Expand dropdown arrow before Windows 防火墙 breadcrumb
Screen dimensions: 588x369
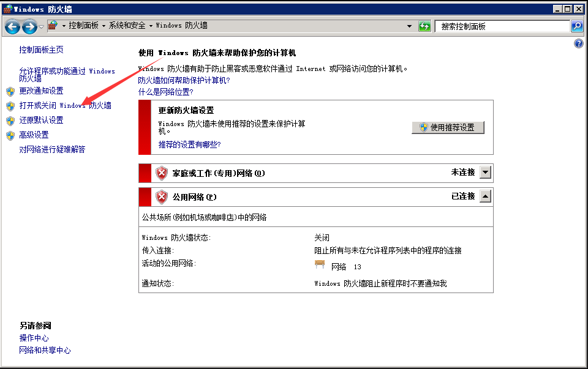point(151,26)
